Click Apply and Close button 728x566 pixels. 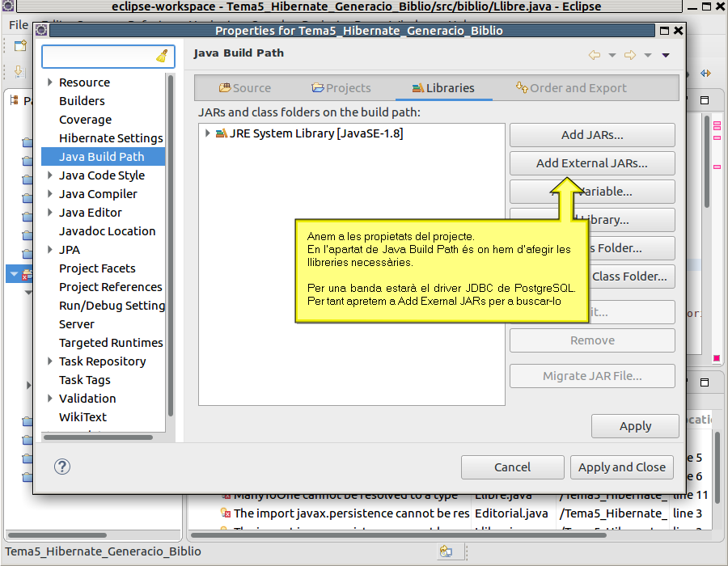622,467
